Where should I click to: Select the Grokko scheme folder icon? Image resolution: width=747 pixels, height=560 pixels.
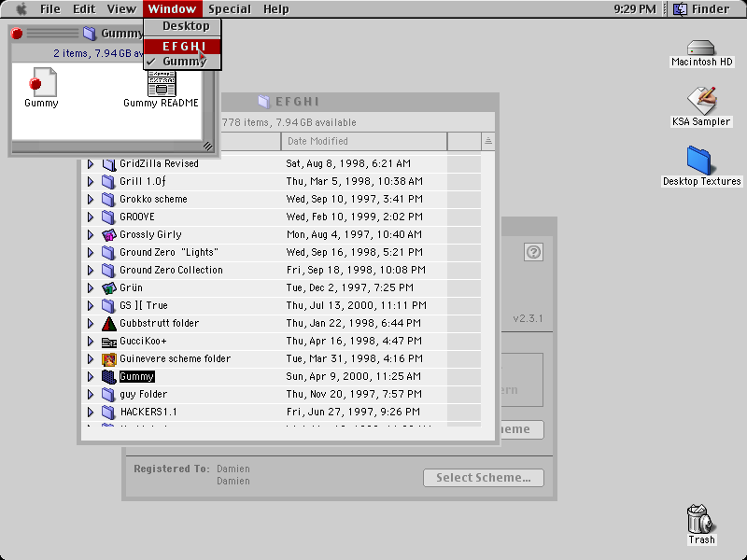click(x=109, y=199)
